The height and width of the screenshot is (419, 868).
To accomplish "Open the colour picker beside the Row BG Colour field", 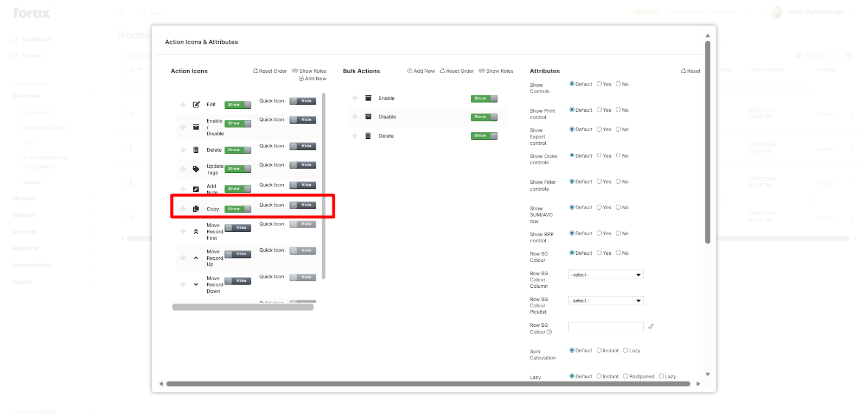I will (651, 327).
